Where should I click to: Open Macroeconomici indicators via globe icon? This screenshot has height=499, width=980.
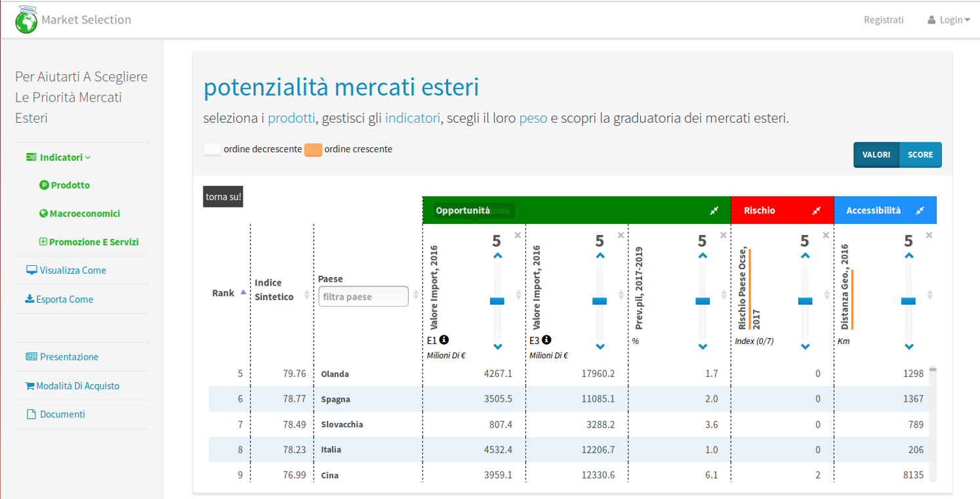(x=43, y=213)
